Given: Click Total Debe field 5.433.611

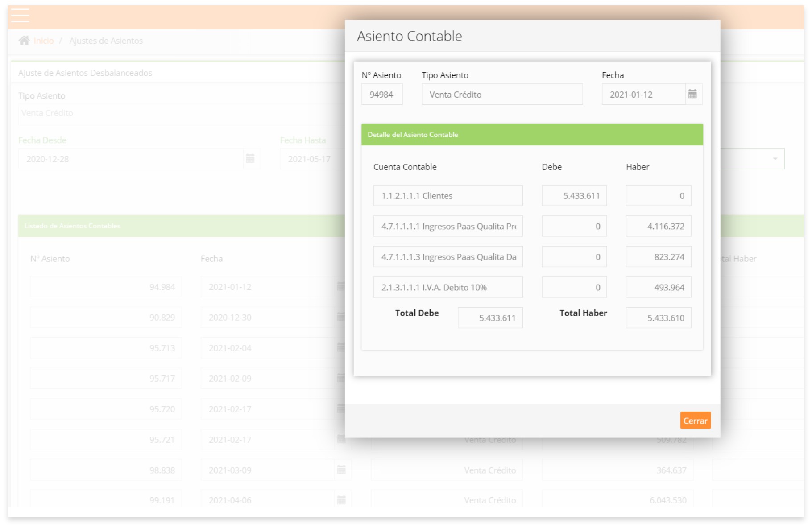Looking at the screenshot, I should pos(490,318).
